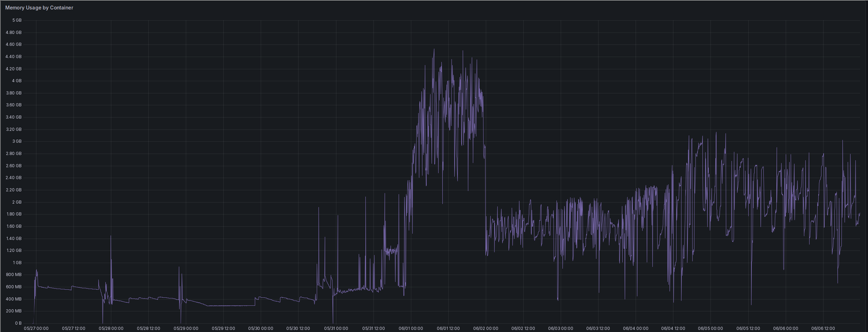Click the 2 GB y-axis label
This screenshot has width=868, height=332.
[17, 202]
